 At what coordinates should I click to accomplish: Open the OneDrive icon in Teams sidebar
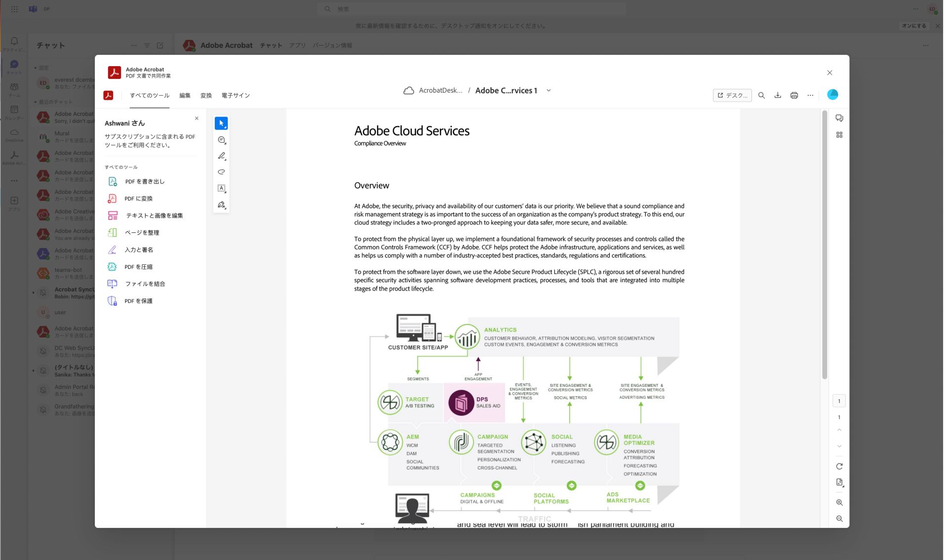tap(14, 135)
